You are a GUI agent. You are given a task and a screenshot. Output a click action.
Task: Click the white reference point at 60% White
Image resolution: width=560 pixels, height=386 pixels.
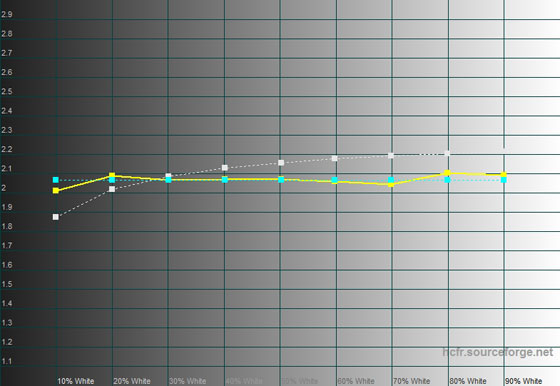pos(335,158)
